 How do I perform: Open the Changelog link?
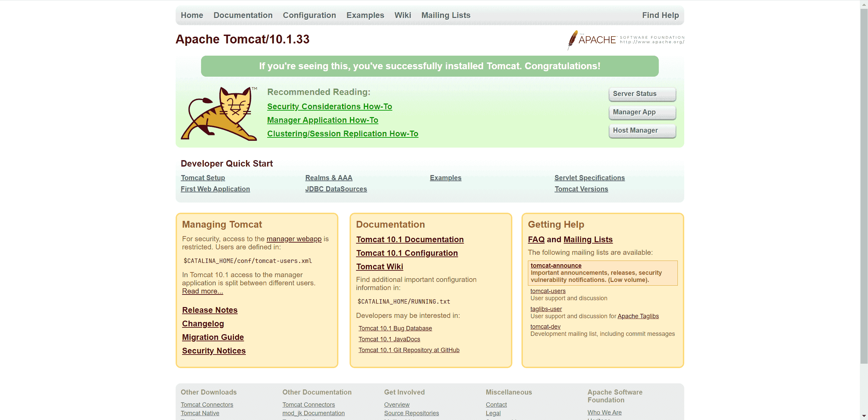pyautogui.click(x=203, y=324)
